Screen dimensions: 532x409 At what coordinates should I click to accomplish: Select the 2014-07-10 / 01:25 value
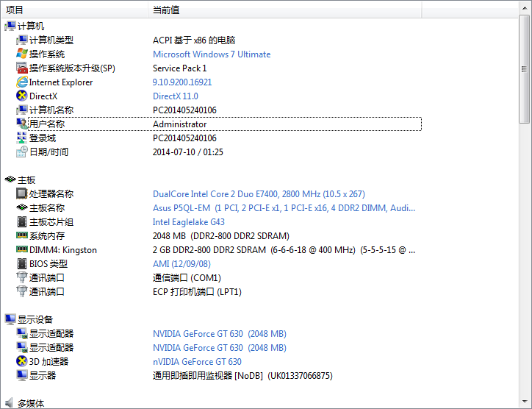point(188,152)
